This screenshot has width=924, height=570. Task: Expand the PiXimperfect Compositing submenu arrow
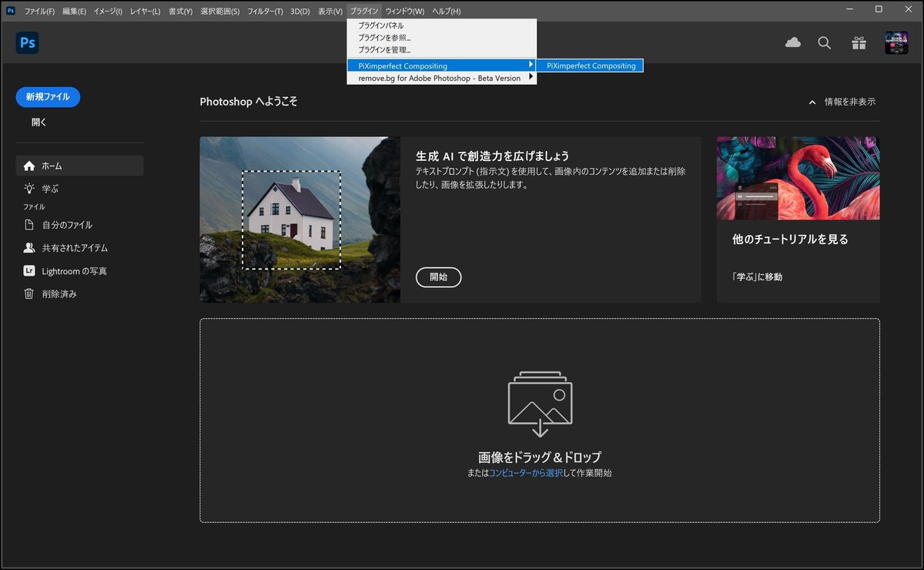point(531,65)
